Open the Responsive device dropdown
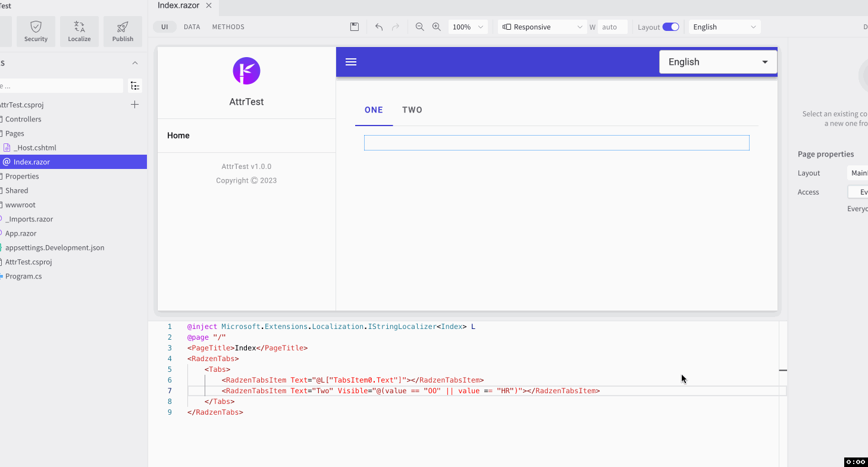This screenshot has height=467, width=868. click(x=542, y=27)
